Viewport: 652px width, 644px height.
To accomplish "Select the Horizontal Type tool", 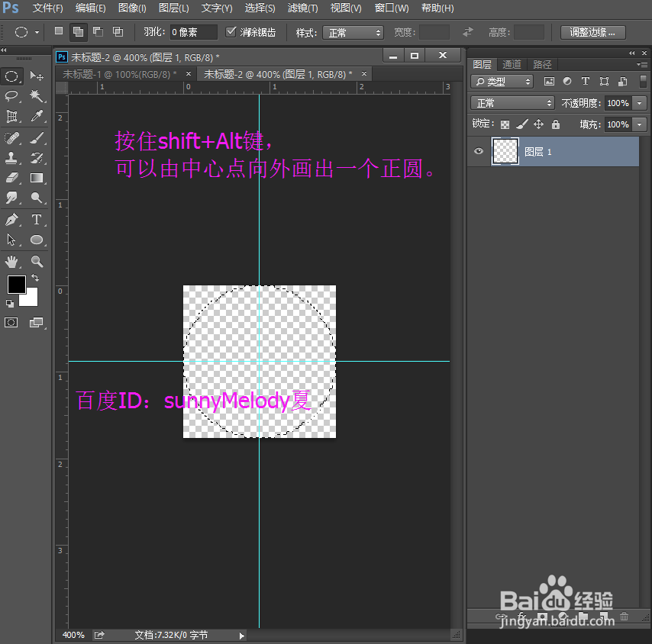I will click(37, 220).
